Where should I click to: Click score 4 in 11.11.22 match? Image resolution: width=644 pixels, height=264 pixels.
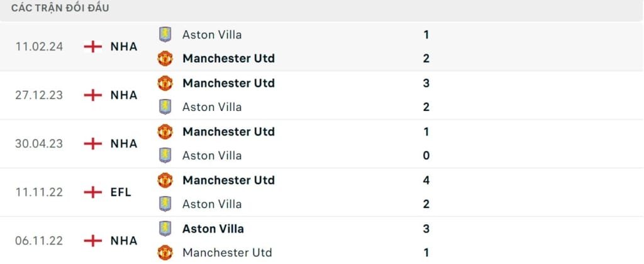(x=426, y=180)
